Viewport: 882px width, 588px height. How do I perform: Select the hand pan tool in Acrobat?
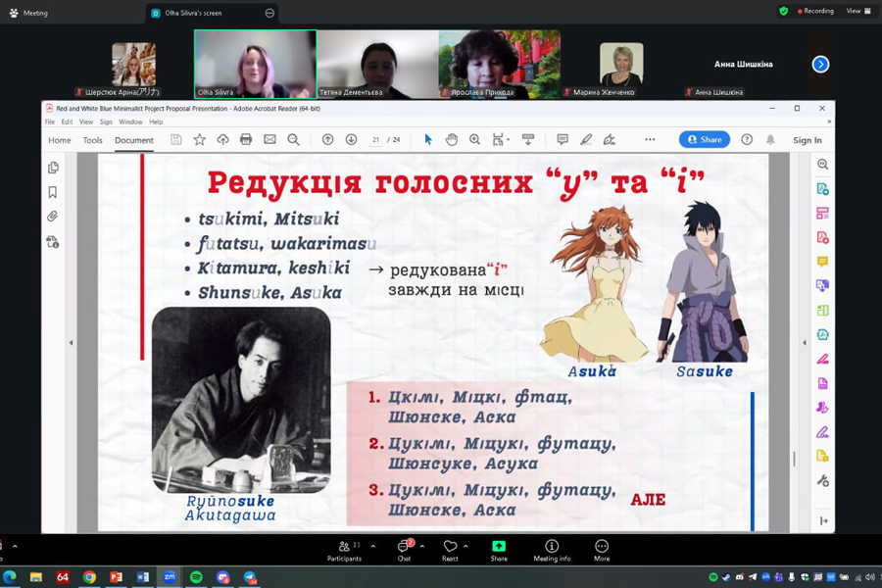pyautogui.click(x=452, y=140)
